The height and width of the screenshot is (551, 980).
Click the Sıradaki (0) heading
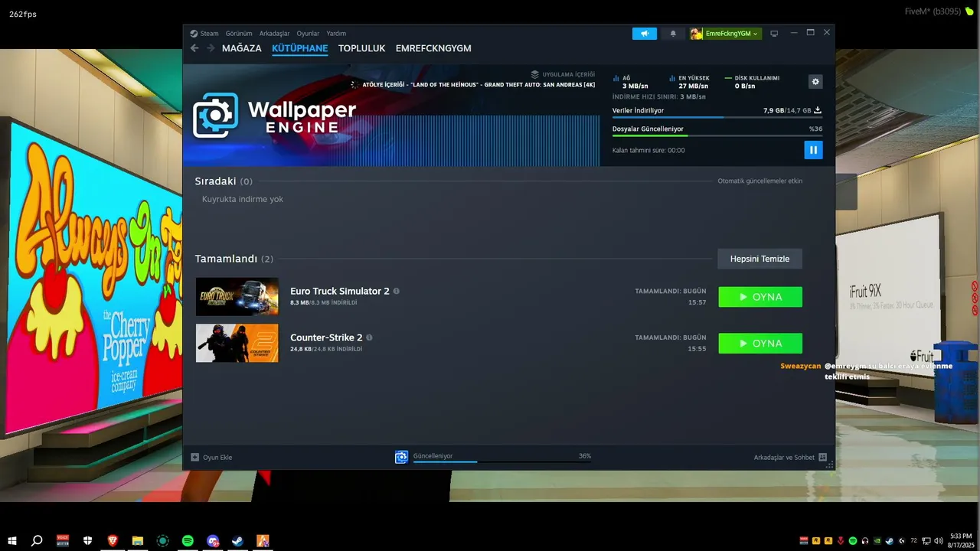[224, 181]
